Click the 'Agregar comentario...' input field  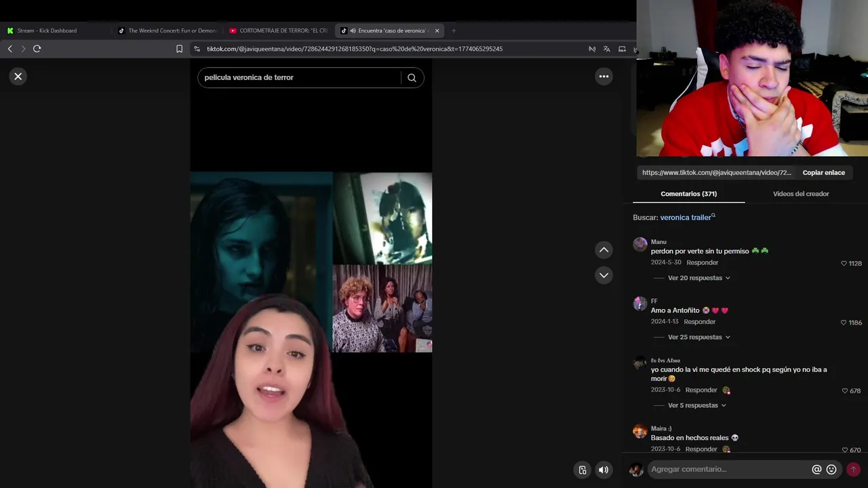(x=728, y=469)
